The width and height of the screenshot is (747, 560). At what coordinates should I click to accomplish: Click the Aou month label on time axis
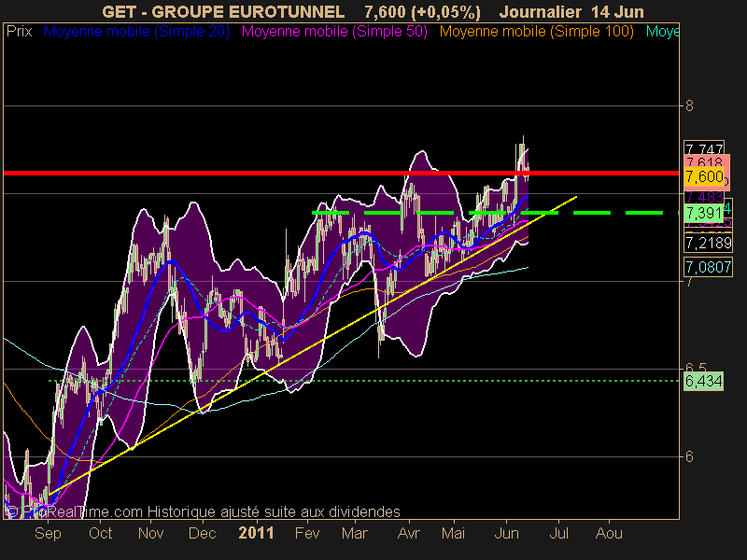(609, 533)
